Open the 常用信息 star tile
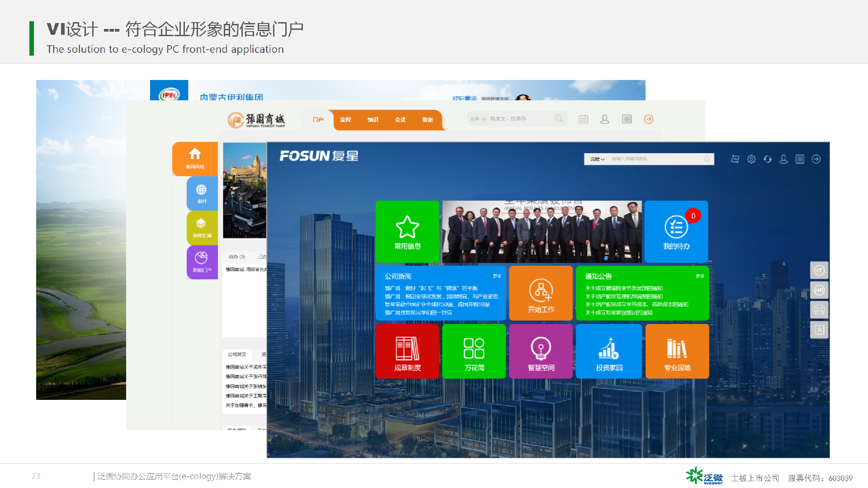868x488 pixels. (407, 231)
